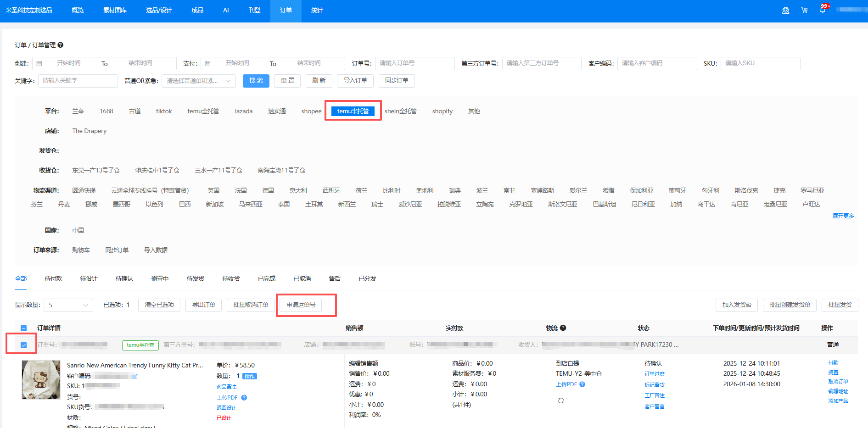868x428 pixels.
Task: Expand logistics channels with 展开更多
Action: click(843, 216)
